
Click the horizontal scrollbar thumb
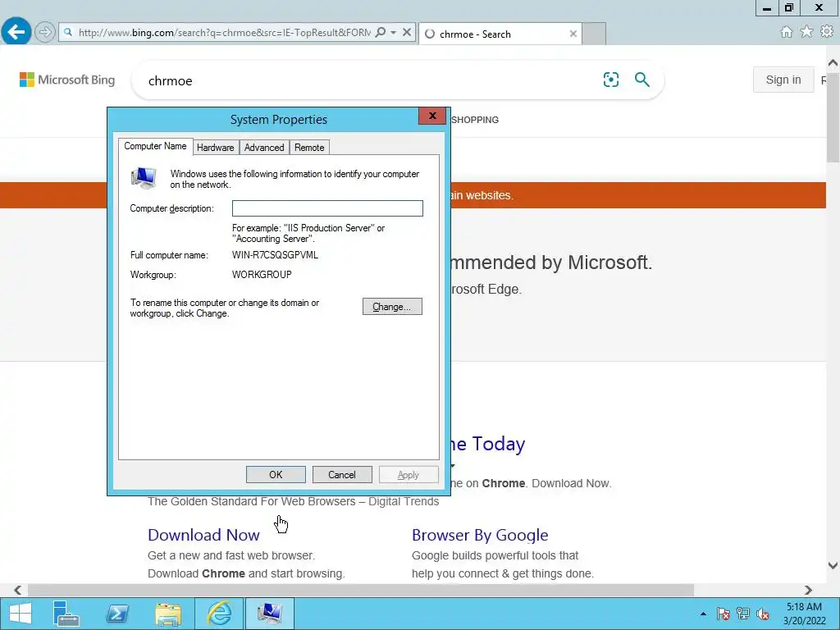coord(361,590)
